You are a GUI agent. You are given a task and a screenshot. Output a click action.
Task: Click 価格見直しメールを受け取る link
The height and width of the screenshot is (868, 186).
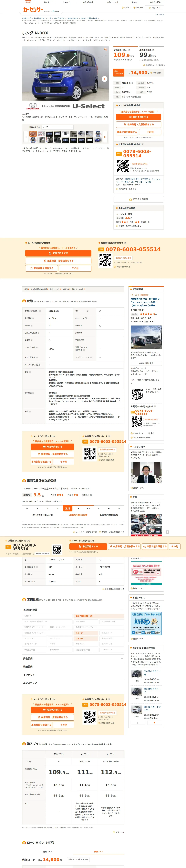pyautogui.click(x=155, y=65)
